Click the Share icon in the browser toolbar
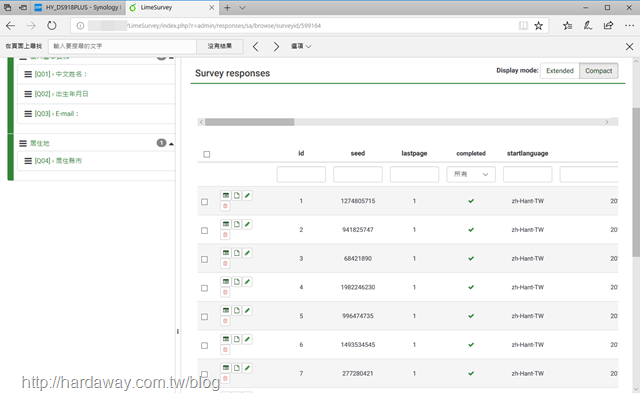This screenshot has height=393, width=640. (609, 26)
